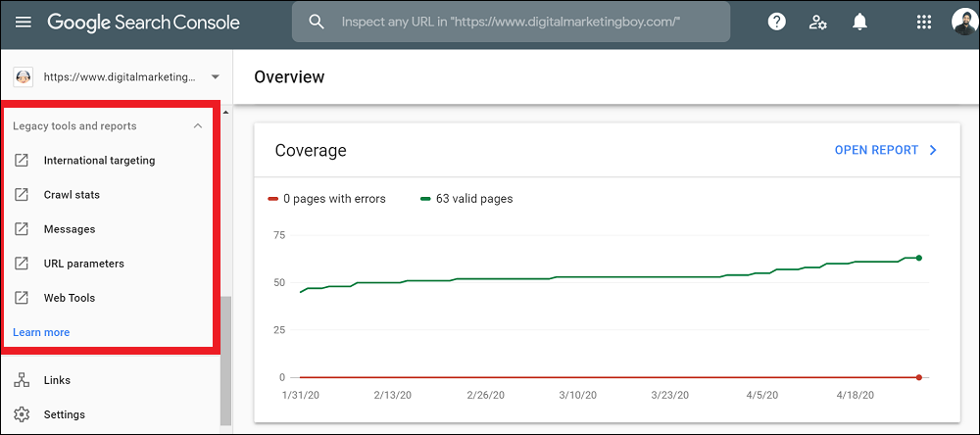Open the account profile avatar
The image size is (980, 435).
[x=964, y=23]
